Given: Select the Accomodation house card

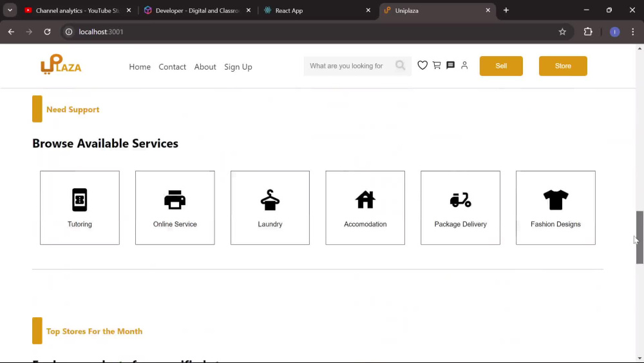Looking at the screenshot, I should click(x=365, y=208).
